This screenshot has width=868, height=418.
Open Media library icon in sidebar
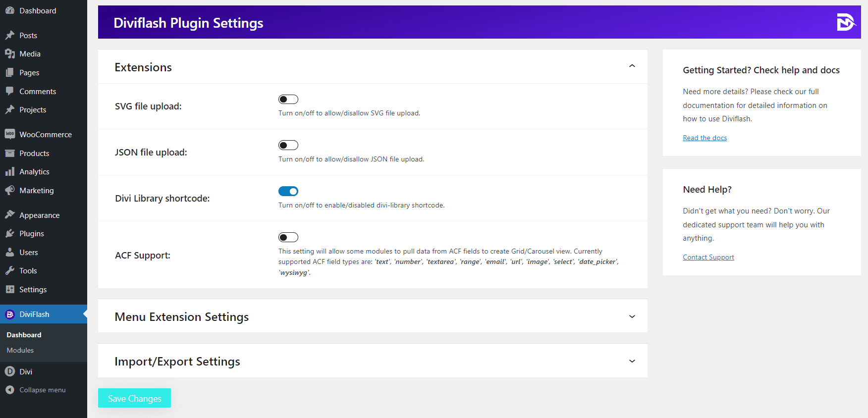(x=10, y=53)
